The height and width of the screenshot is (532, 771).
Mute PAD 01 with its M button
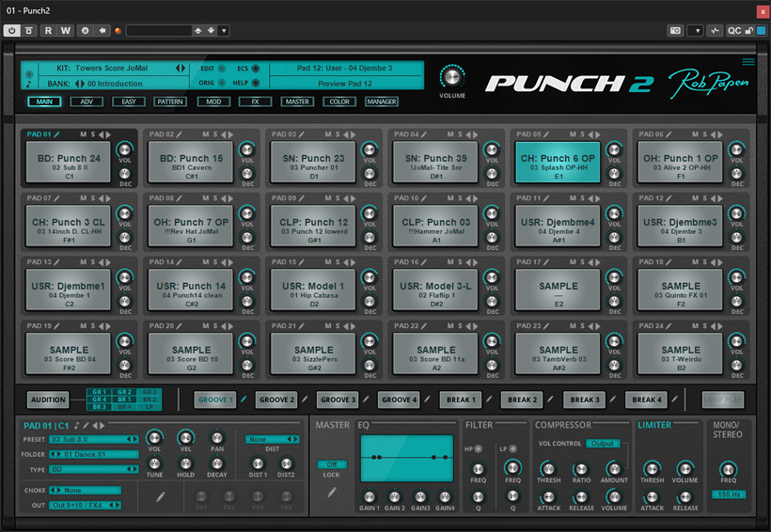click(83, 134)
